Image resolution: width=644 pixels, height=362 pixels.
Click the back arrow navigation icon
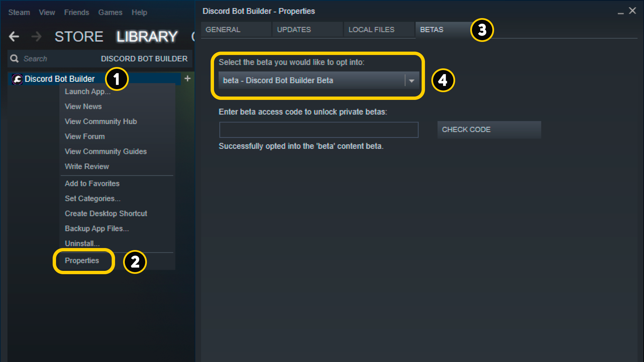(14, 36)
